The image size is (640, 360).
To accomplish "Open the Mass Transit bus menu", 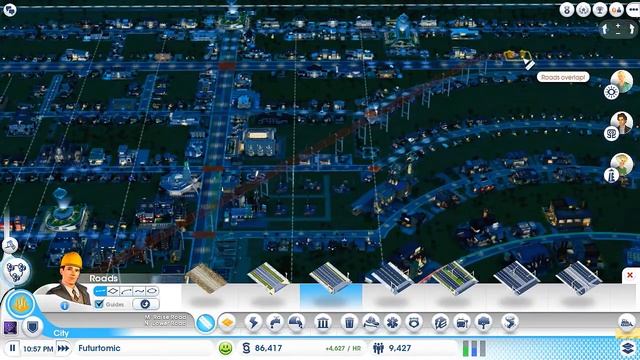I will pyautogui.click(x=462, y=322).
